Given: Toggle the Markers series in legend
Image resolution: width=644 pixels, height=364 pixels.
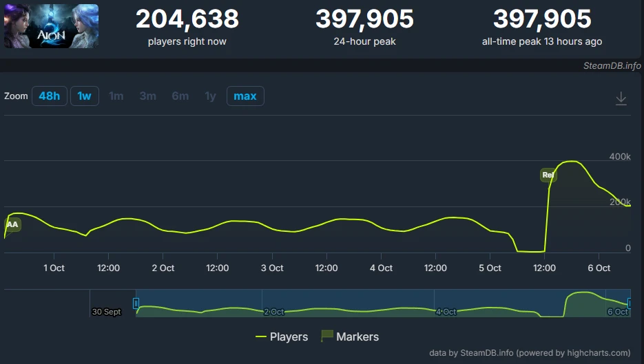Looking at the screenshot, I should click(x=350, y=336).
